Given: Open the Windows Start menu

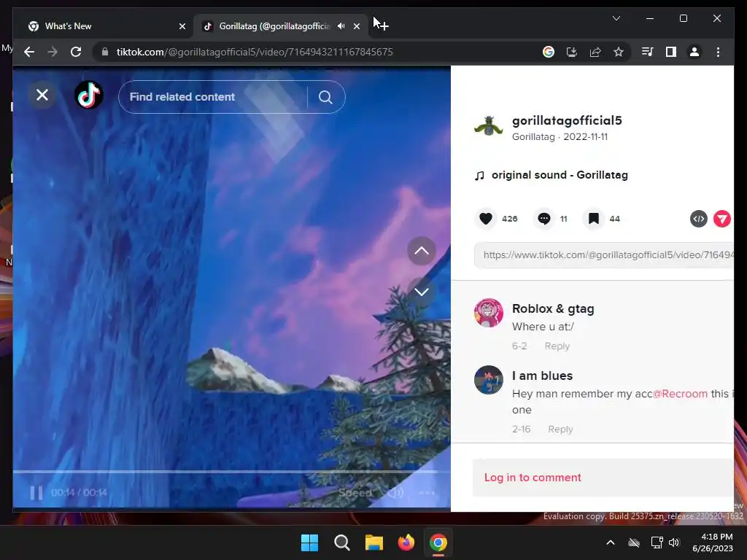Looking at the screenshot, I should coord(309,542).
